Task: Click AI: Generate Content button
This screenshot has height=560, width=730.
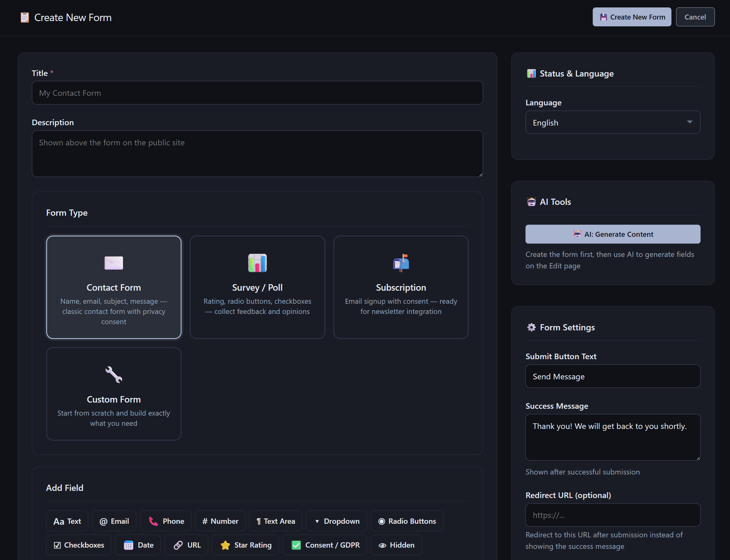Action: coord(613,234)
